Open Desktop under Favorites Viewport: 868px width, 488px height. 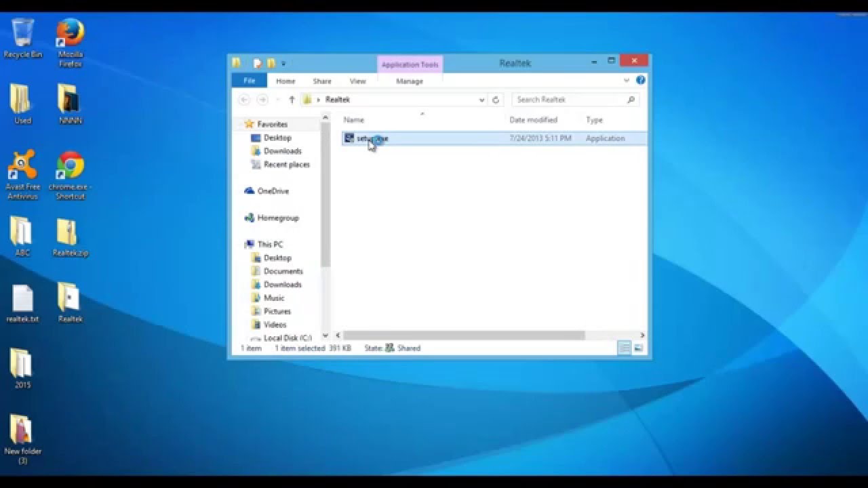277,138
